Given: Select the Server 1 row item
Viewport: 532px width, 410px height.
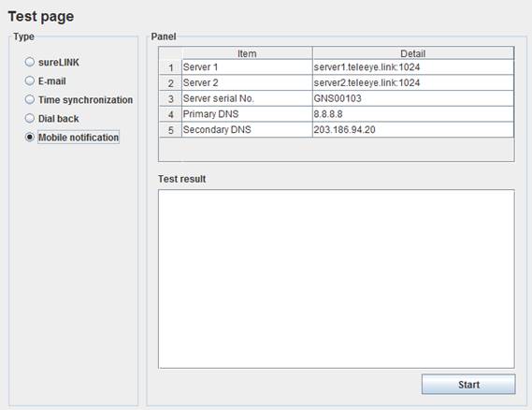Looking at the screenshot, I should coord(247,66).
